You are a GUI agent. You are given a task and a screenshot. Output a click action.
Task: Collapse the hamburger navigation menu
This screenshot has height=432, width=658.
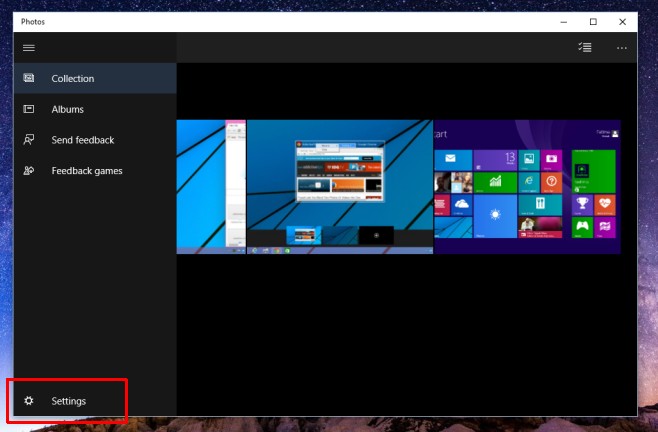tap(29, 48)
